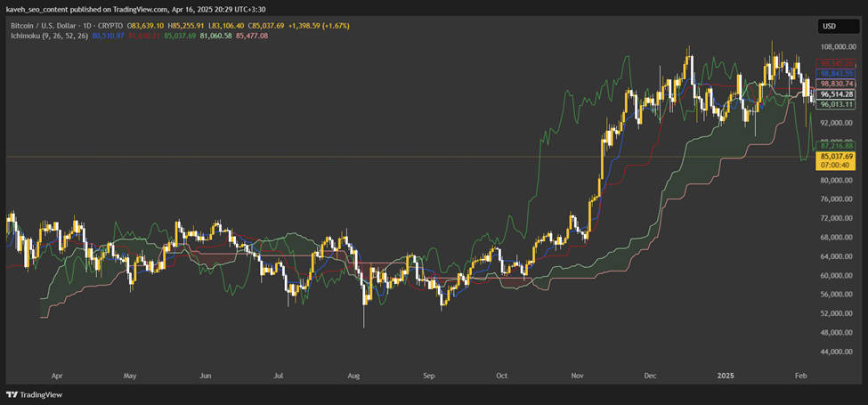Click the Sep label on time axis
Screen dimensions: 868x405
pyautogui.click(x=429, y=376)
